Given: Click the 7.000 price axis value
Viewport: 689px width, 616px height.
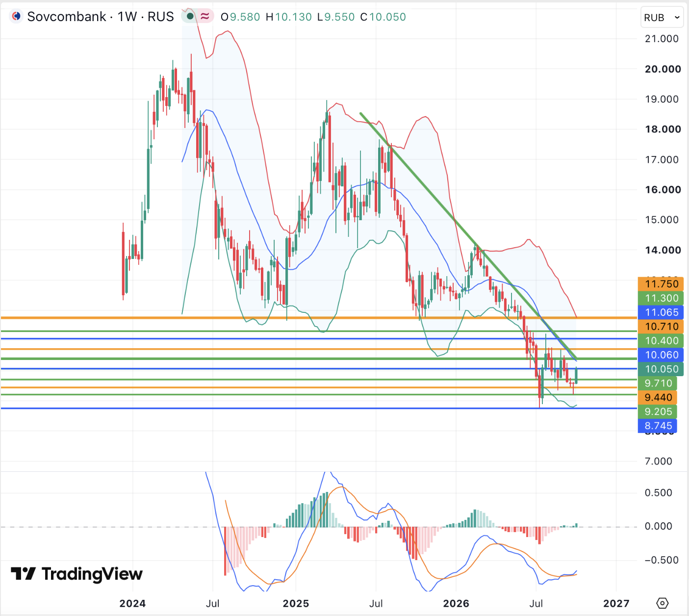Looking at the screenshot, I should point(659,461).
